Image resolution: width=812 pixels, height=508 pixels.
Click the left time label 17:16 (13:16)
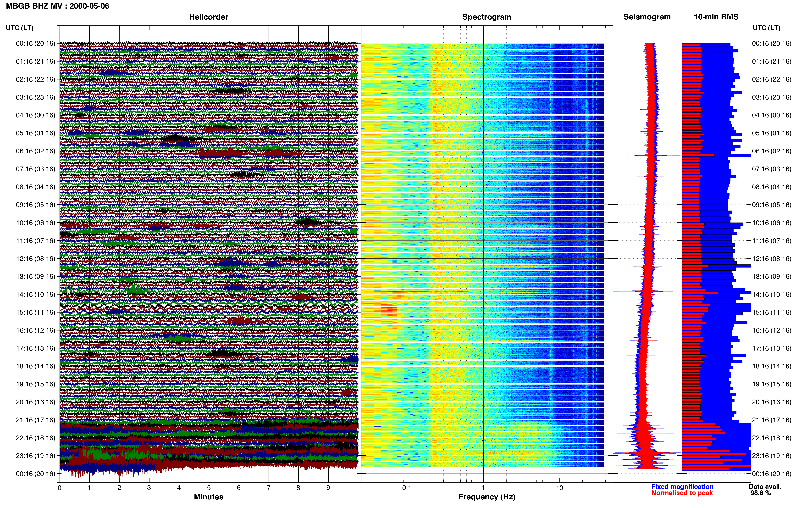coord(36,348)
